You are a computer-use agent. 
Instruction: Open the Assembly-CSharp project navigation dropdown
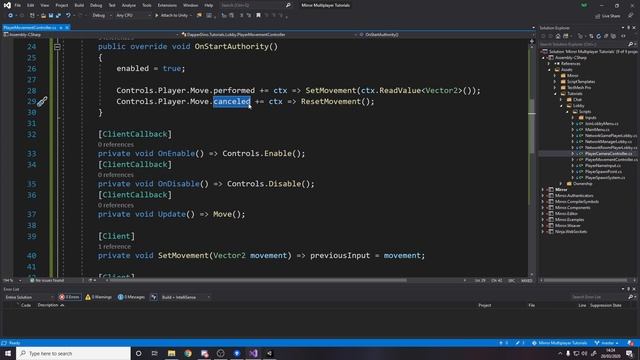point(90,35)
